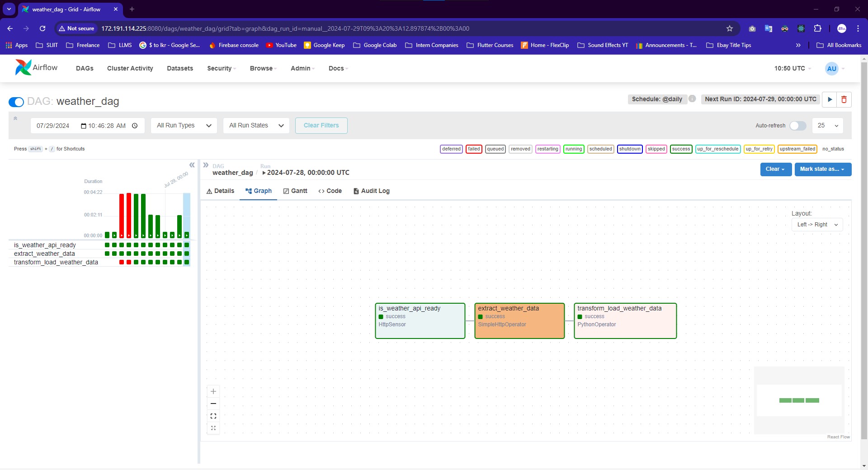Click the graph lock/interactivity icon
Viewport: 868px width, 470px height.
(x=213, y=428)
